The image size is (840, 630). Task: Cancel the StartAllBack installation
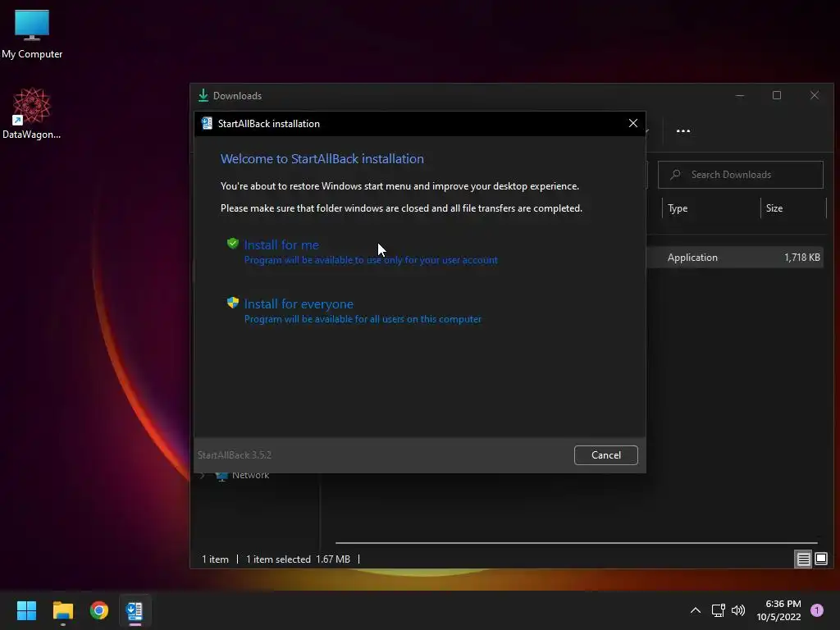[x=605, y=454]
